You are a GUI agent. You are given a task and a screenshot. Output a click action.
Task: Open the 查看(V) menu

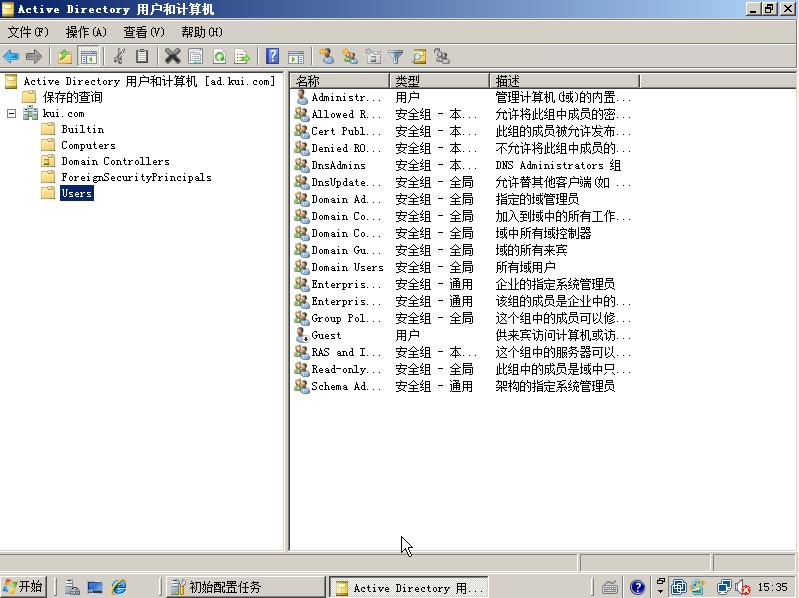pyautogui.click(x=143, y=32)
